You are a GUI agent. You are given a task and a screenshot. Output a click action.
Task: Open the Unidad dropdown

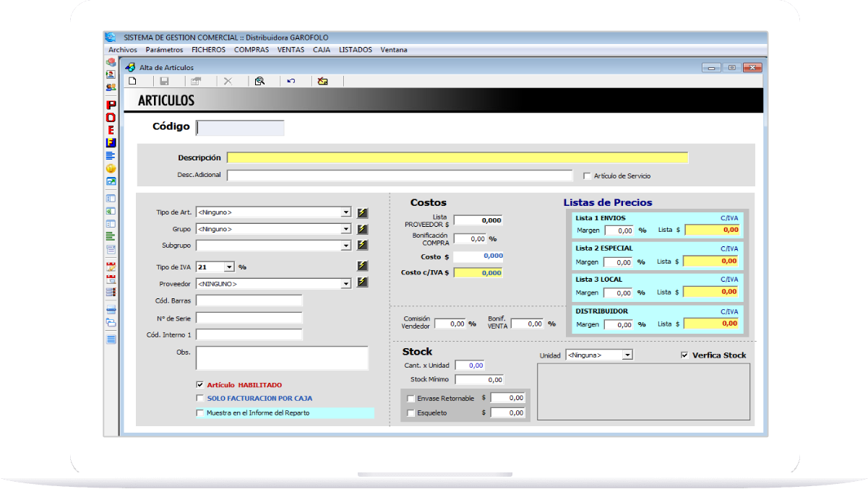pos(627,355)
